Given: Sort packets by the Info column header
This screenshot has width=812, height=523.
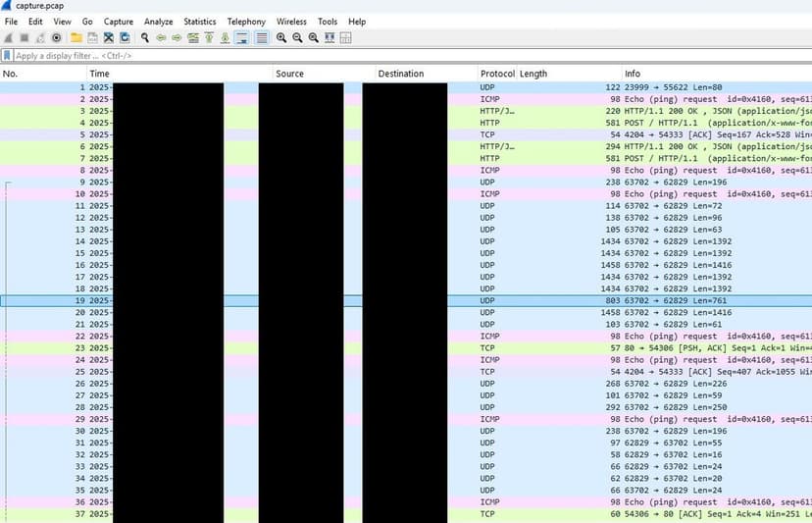Looking at the screenshot, I should point(717,74).
